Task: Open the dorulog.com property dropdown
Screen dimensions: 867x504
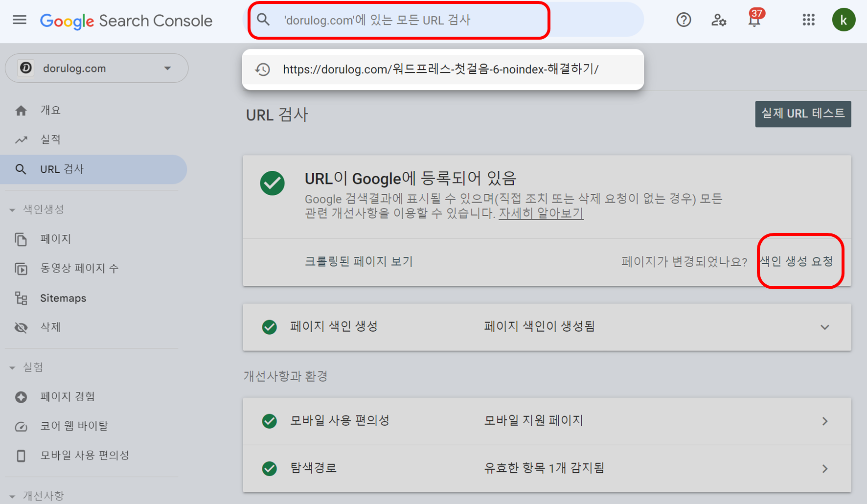Action: pos(96,68)
